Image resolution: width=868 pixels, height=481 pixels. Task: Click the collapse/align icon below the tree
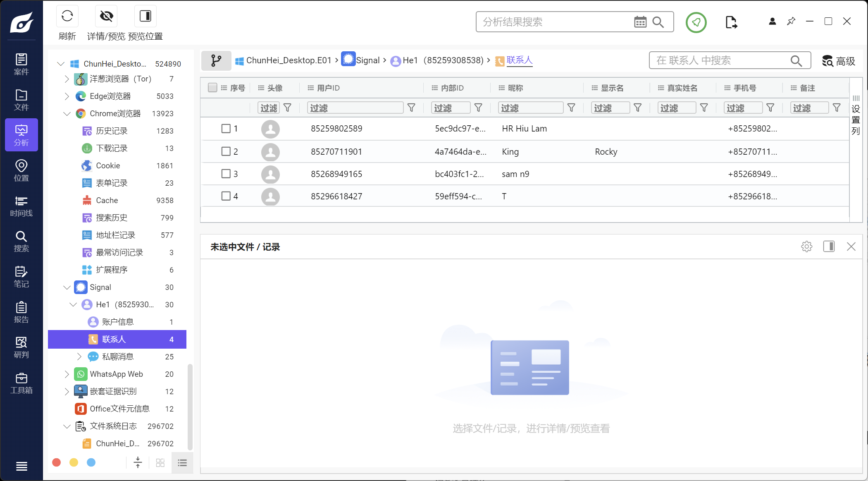pyautogui.click(x=138, y=462)
